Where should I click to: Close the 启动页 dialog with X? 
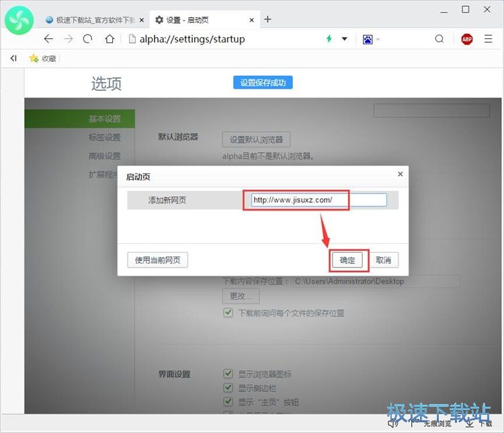401,174
